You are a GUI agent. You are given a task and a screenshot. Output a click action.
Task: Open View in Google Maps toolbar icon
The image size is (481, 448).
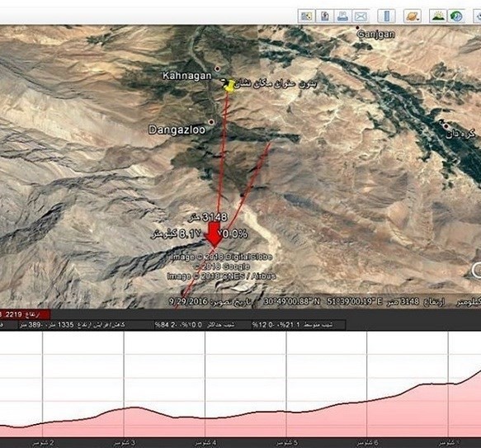pyautogui.click(x=306, y=16)
